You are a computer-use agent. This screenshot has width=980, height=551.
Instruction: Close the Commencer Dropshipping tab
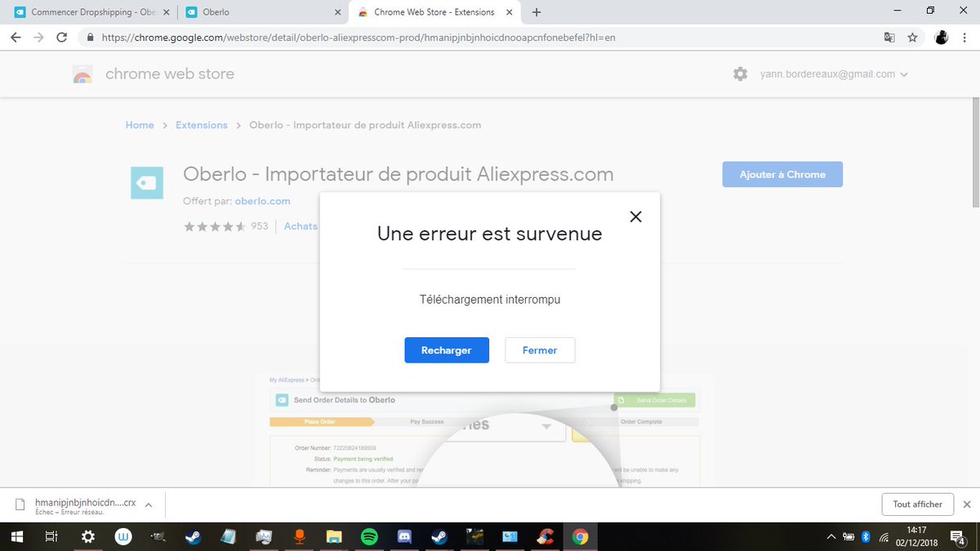pyautogui.click(x=167, y=12)
